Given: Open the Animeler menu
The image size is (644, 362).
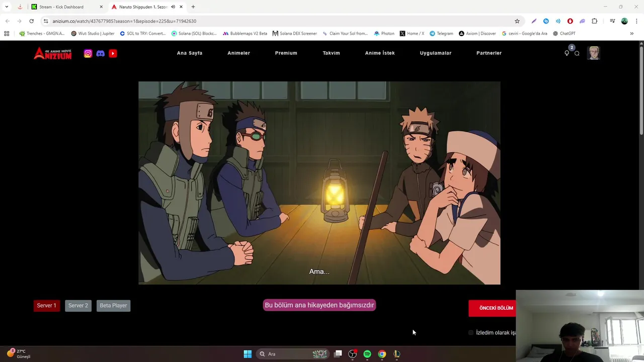Looking at the screenshot, I should pos(238,53).
